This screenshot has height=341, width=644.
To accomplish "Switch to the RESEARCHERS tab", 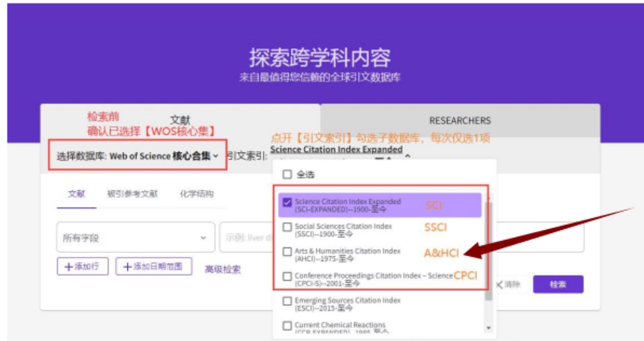I will coord(460,121).
